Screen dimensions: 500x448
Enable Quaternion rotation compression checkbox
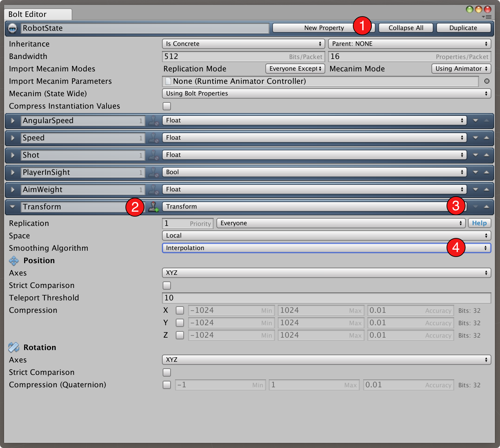coord(167,385)
